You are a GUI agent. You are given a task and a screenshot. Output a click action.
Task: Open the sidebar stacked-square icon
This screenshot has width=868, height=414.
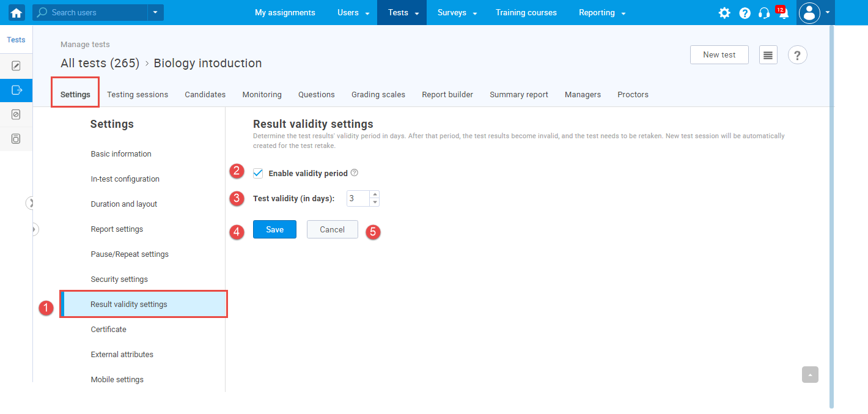click(x=17, y=139)
